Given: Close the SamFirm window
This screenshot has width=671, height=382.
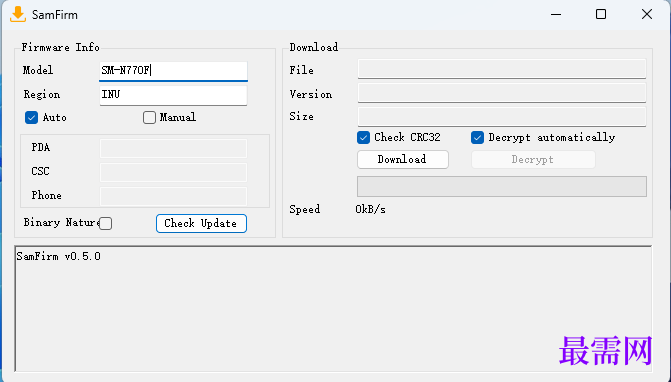Looking at the screenshot, I should point(647,14).
